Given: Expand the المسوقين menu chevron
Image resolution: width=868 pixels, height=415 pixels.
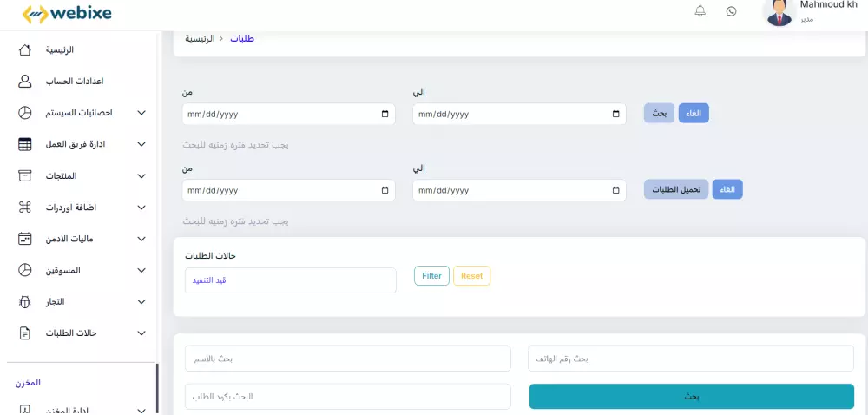Looking at the screenshot, I should 141,270.
